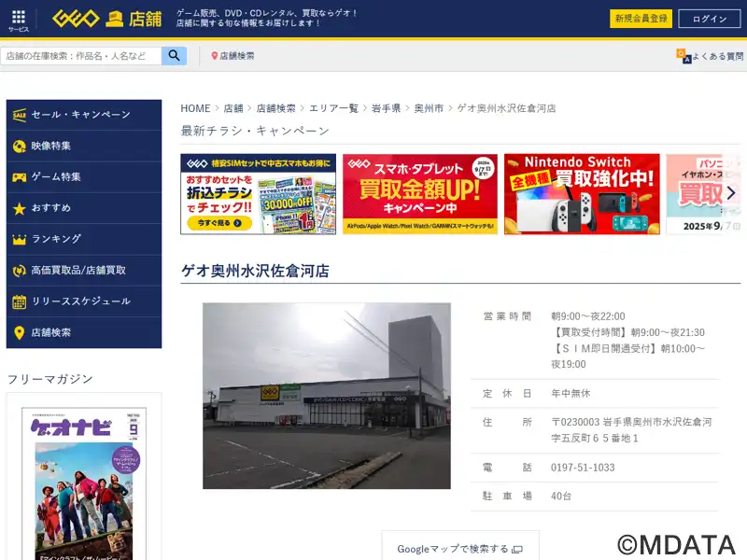747x560 pixels.
Task: Open the Nintendo Switch 買取強化中 banner
Action: [x=582, y=194]
